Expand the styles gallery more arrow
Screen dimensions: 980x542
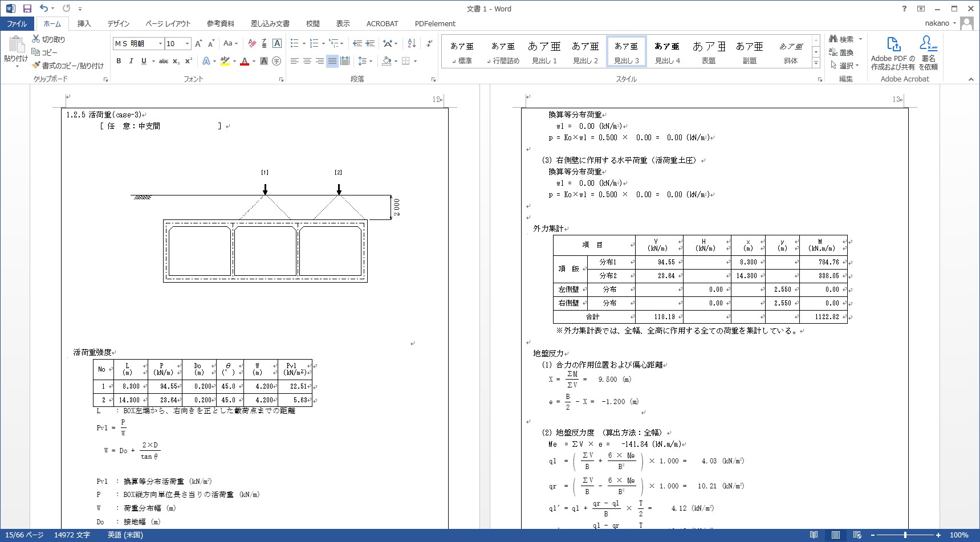click(x=816, y=63)
